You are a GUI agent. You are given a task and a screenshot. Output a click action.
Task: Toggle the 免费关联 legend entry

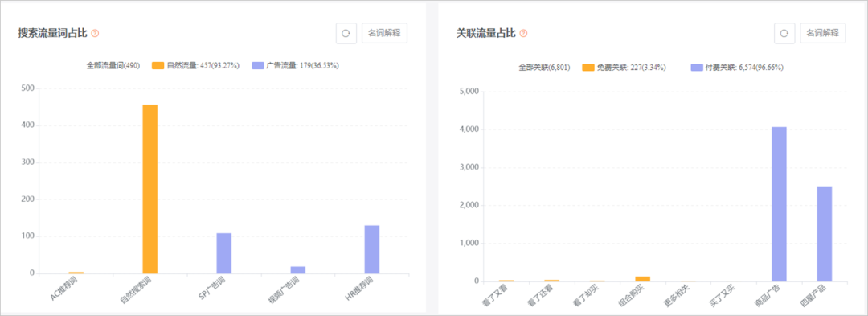click(624, 67)
